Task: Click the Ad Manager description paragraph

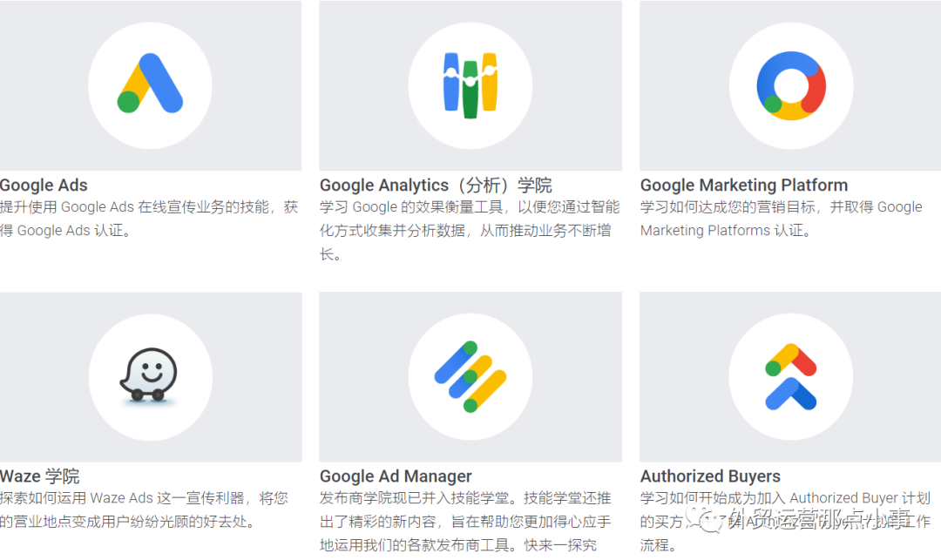Action: [465, 522]
